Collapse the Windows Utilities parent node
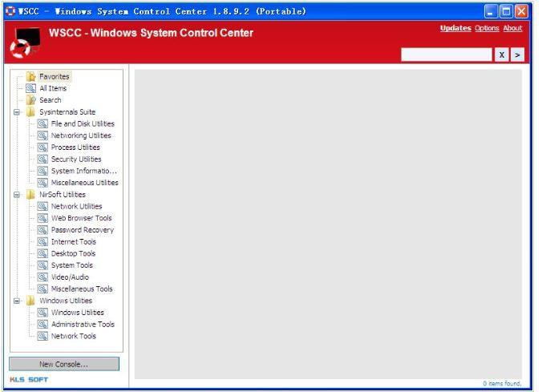546x392 pixels. coord(16,301)
